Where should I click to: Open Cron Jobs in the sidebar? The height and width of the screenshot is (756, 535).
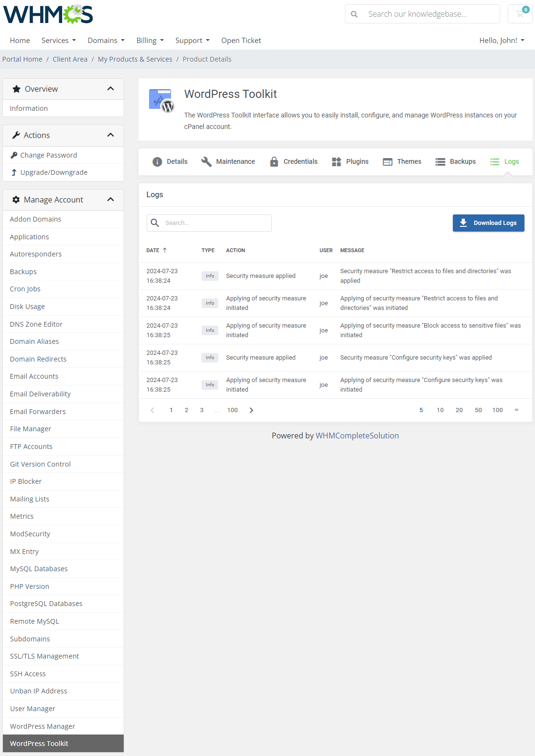pyautogui.click(x=63, y=289)
